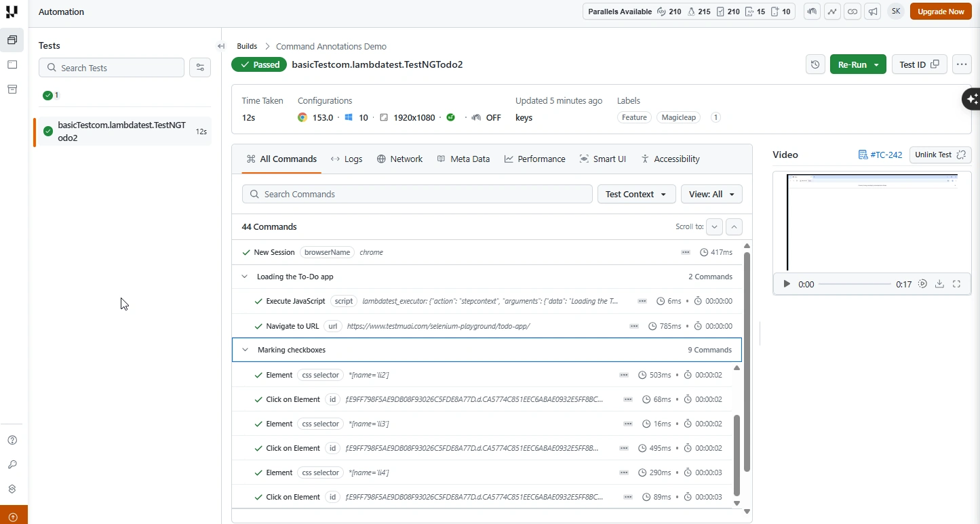Viewport: 980px width, 524px height.
Task: Open video playback speed control
Action: 922,284
